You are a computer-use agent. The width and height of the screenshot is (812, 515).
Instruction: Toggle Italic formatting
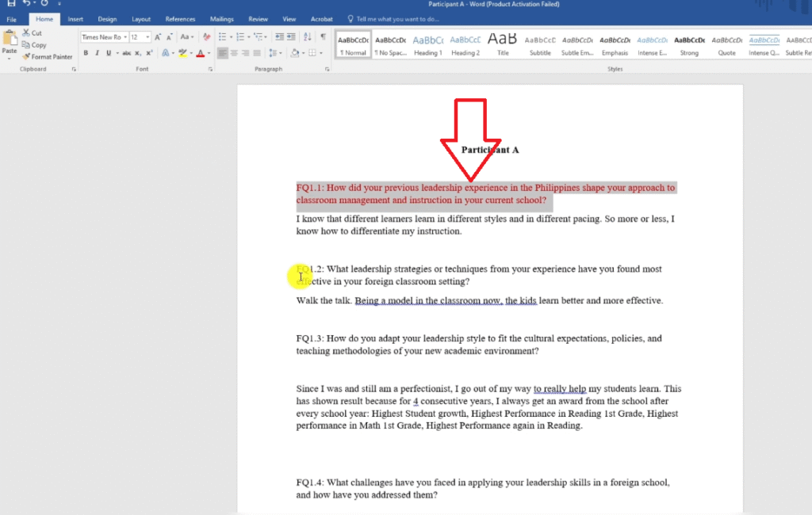click(97, 53)
